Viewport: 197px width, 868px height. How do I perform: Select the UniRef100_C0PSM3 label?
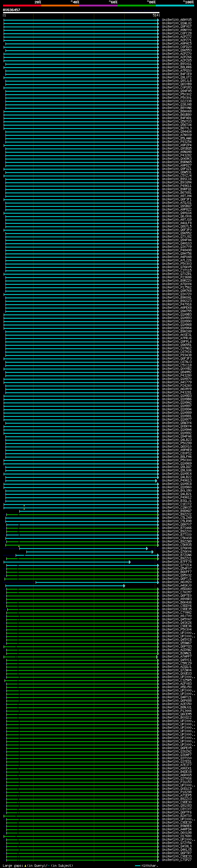(x=176, y=88)
